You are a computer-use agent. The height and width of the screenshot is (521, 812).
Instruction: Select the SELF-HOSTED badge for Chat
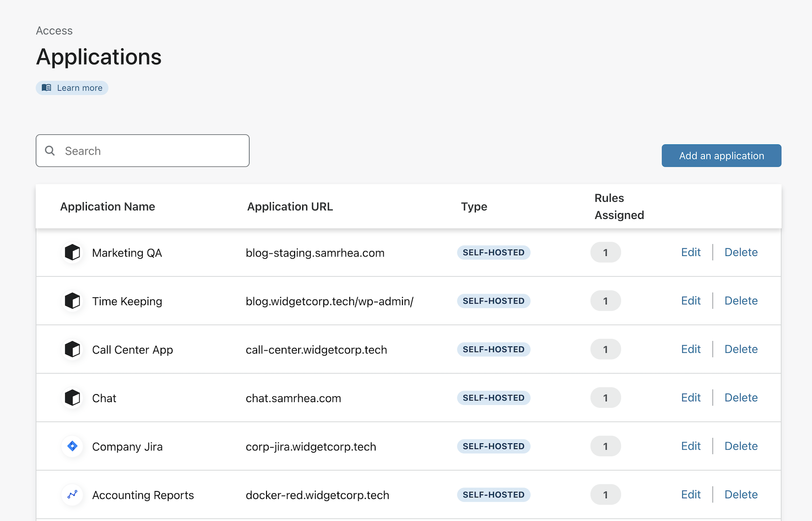click(x=493, y=398)
